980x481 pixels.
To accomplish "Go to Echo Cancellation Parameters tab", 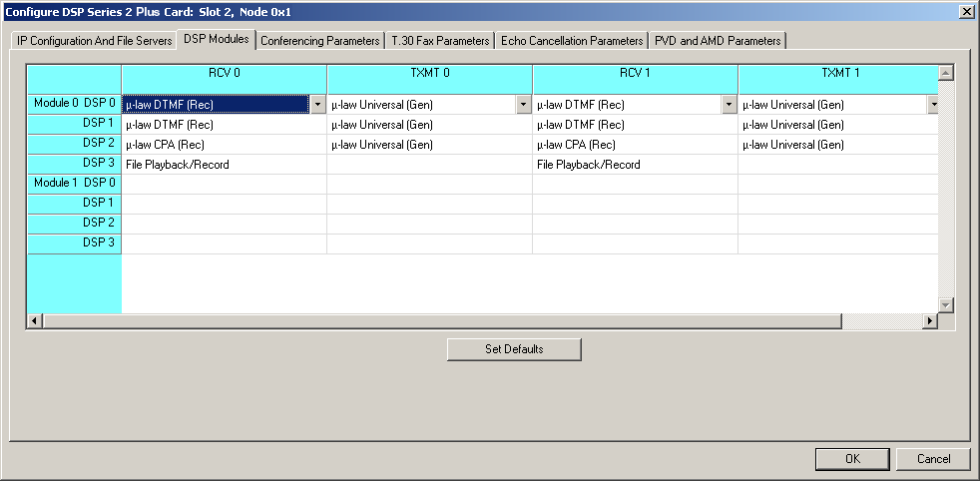I will 572,41.
